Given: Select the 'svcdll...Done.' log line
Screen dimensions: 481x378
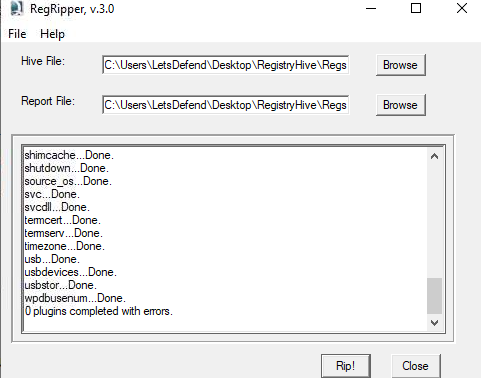Looking at the screenshot, I should click(57, 207).
